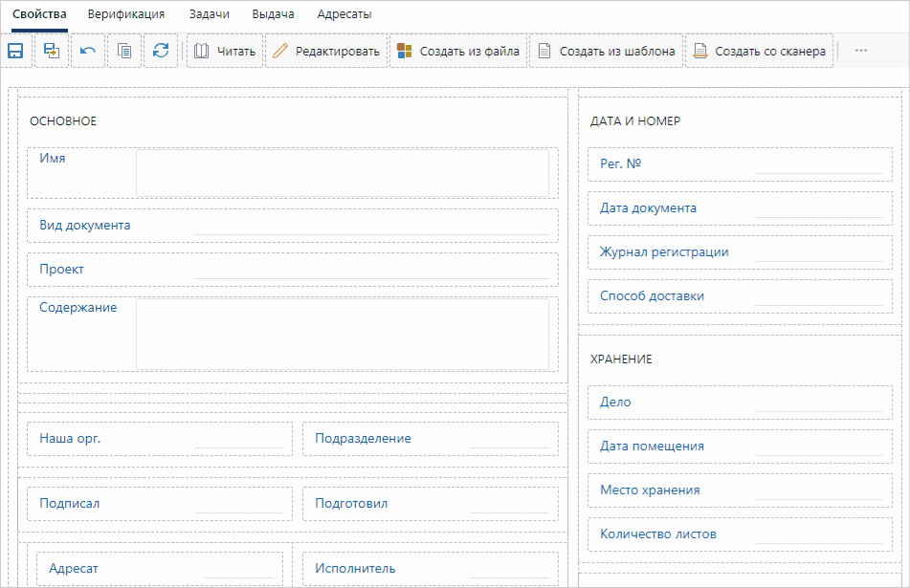
Task: Select the Выдача tab
Action: (273, 14)
